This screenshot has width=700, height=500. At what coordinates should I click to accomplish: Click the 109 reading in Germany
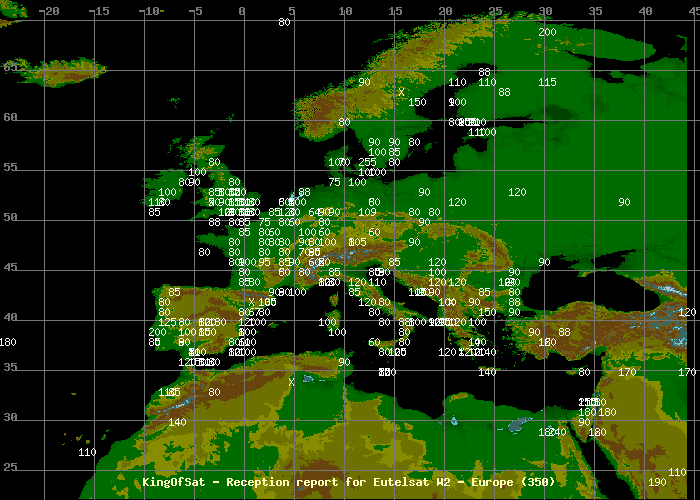pos(367,212)
